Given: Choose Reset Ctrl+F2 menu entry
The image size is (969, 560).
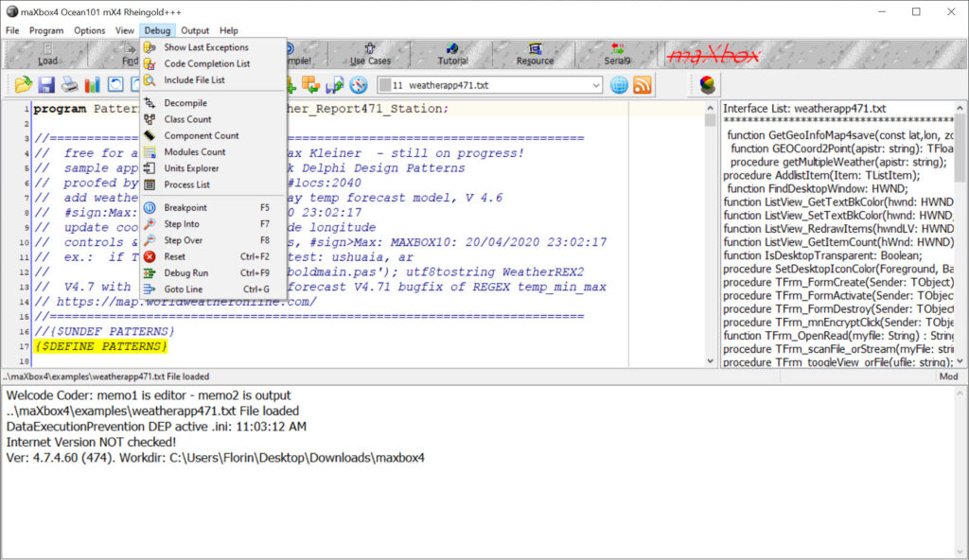Looking at the screenshot, I should pos(213,256).
